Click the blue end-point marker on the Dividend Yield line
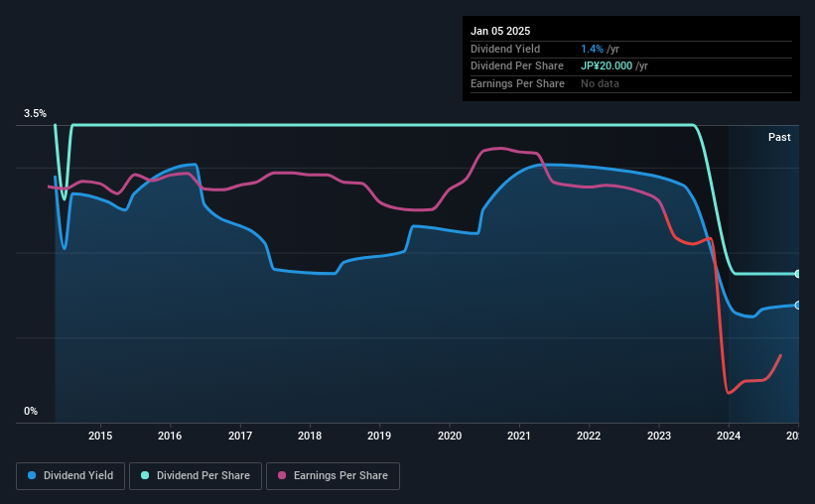This screenshot has height=504, width=815. click(797, 306)
